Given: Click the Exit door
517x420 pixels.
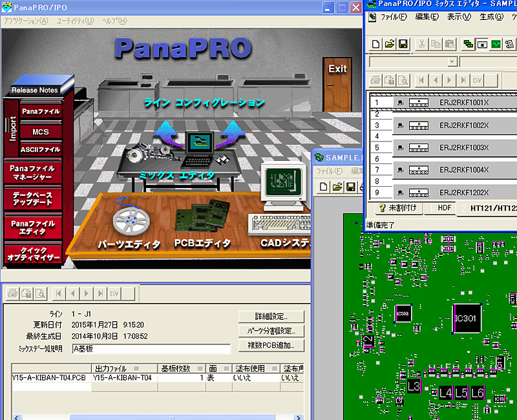Looking at the screenshot, I should (337, 85).
